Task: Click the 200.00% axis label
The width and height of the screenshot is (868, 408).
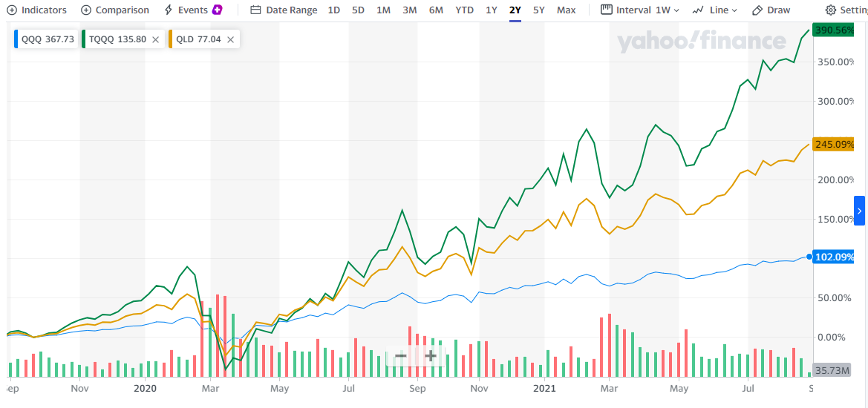Action: pyautogui.click(x=837, y=180)
